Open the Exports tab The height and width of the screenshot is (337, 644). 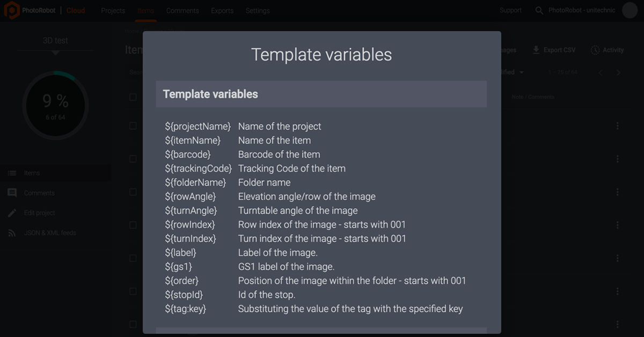coord(222,11)
